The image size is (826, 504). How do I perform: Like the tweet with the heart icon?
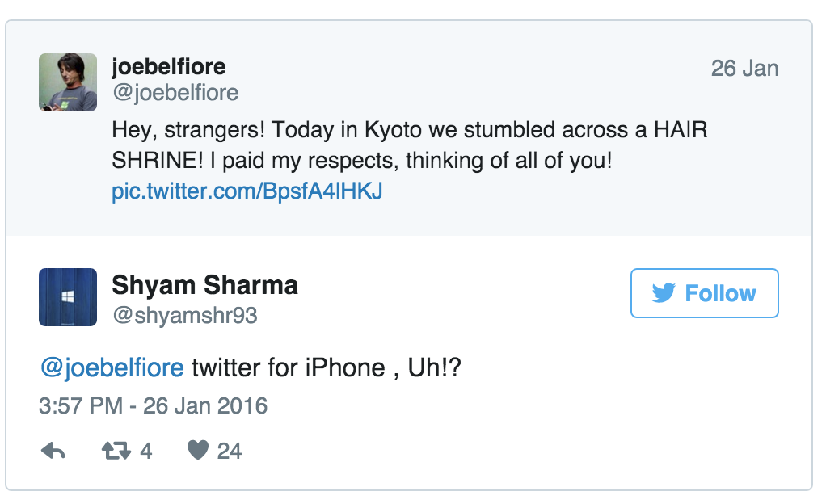point(198,451)
